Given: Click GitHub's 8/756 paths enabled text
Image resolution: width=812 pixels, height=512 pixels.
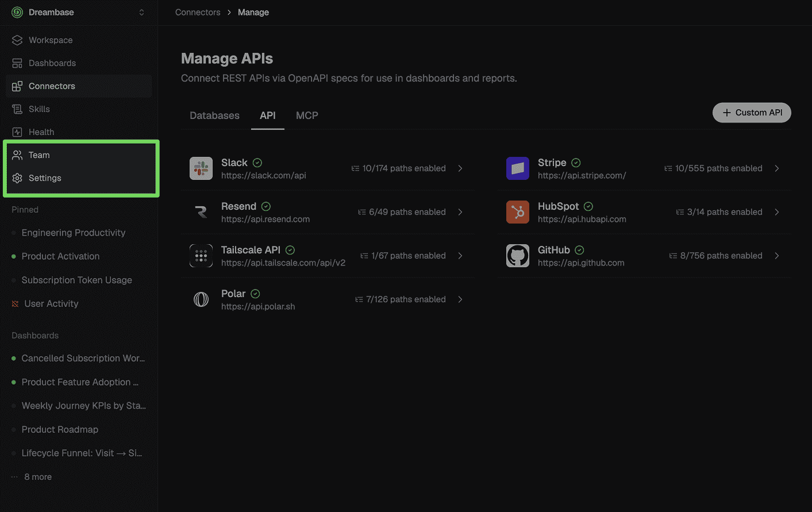Looking at the screenshot, I should 721,256.
